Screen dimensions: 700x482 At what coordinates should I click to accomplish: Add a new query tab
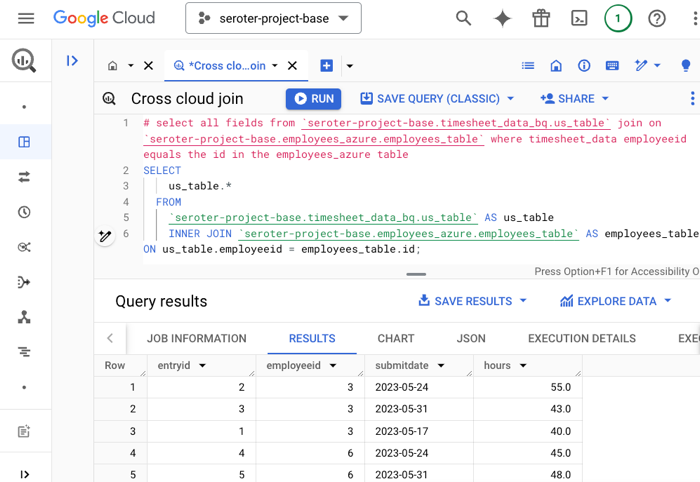coord(326,66)
